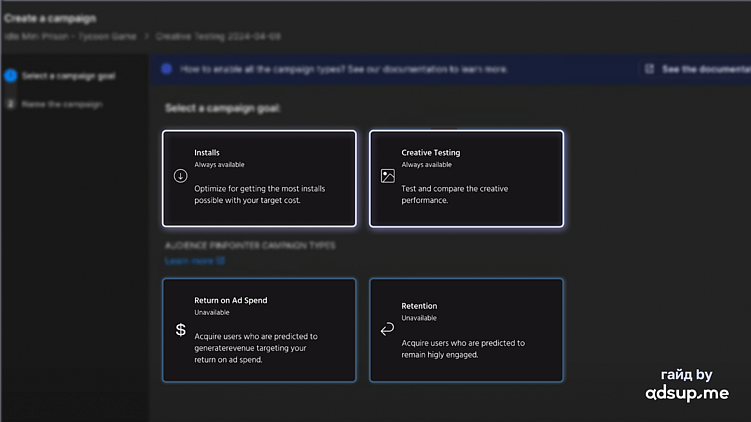Click the dollar sign icon for Return on Ad Spend
This screenshot has height=422, width=751.
tap(181, 329)
